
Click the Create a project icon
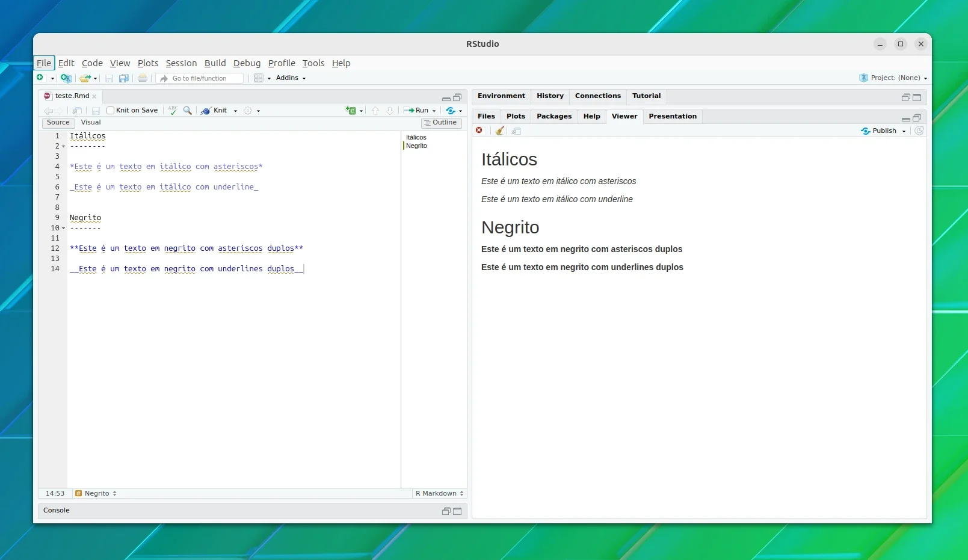tap(66, 78)
